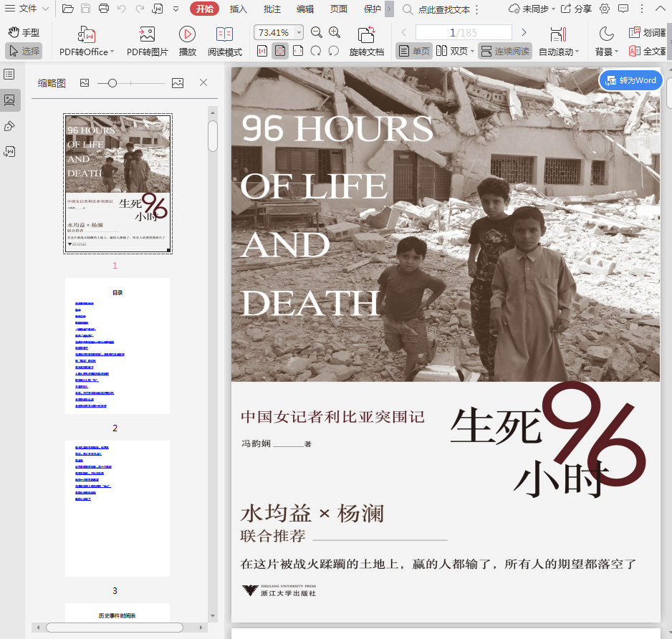This screenshot has width=672, height=639.
Task: Click the Convert to Word button
Action: [630, 80]
